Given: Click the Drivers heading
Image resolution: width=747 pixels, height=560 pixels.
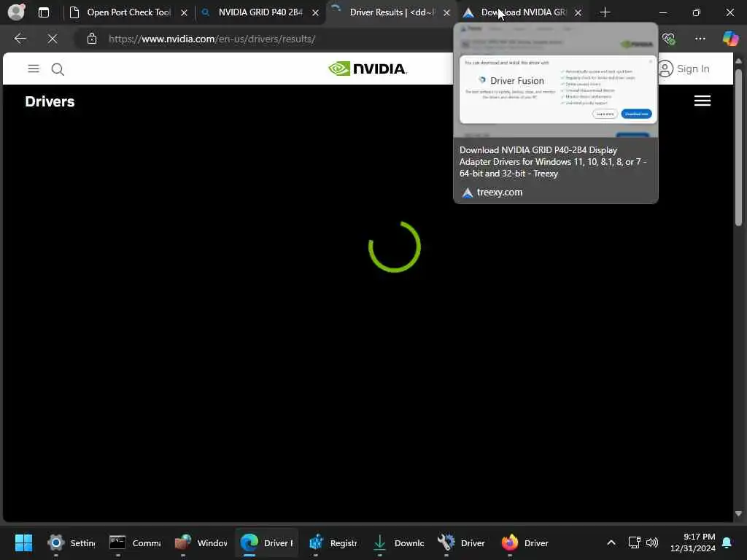Looking at the screenshot, I should pyautogui.click(x=50, y=101).
